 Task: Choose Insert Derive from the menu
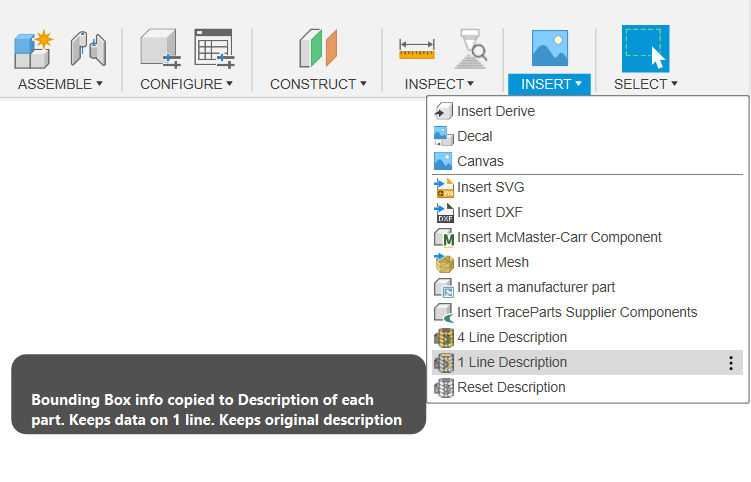[496, 111]
